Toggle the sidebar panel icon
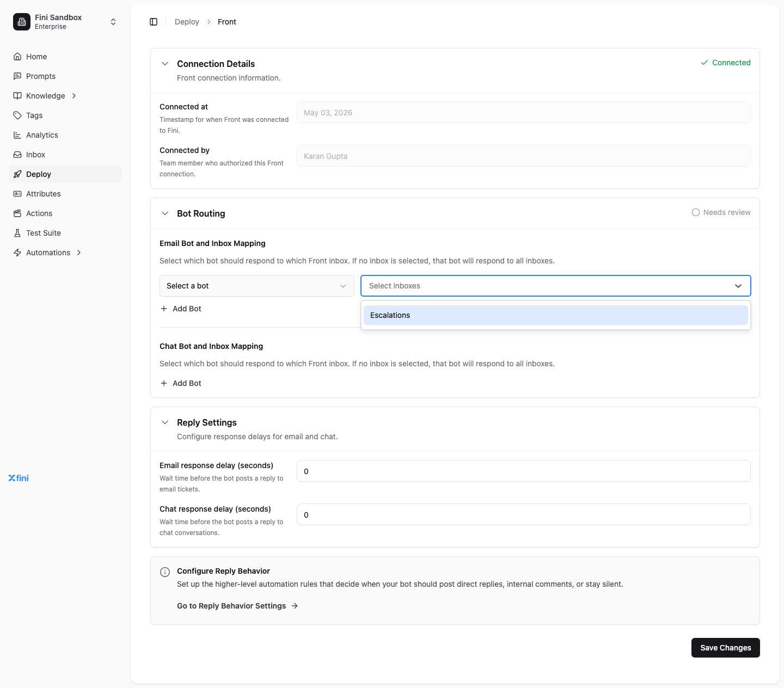 (154, 22)
